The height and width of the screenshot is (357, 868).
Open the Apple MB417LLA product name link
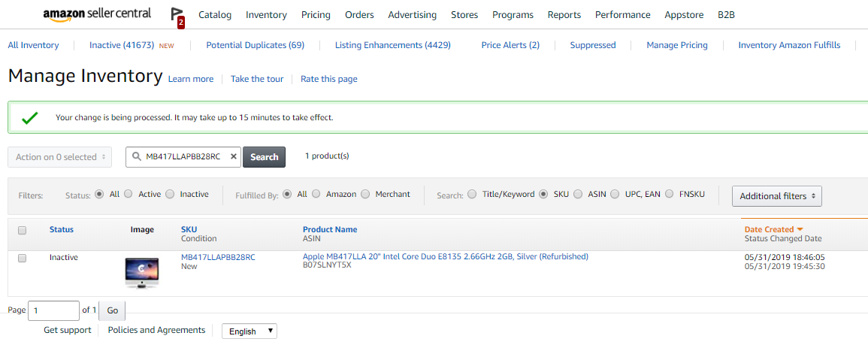(446, 257)
